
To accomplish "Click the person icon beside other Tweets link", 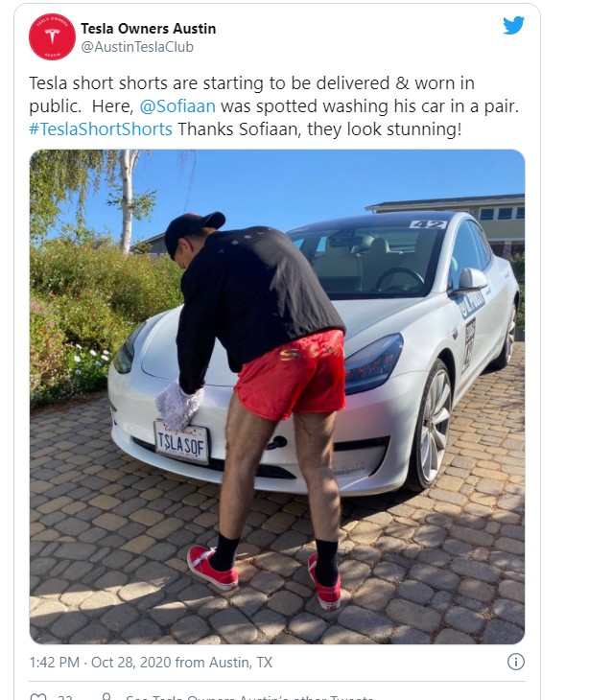I will [106, 697].
